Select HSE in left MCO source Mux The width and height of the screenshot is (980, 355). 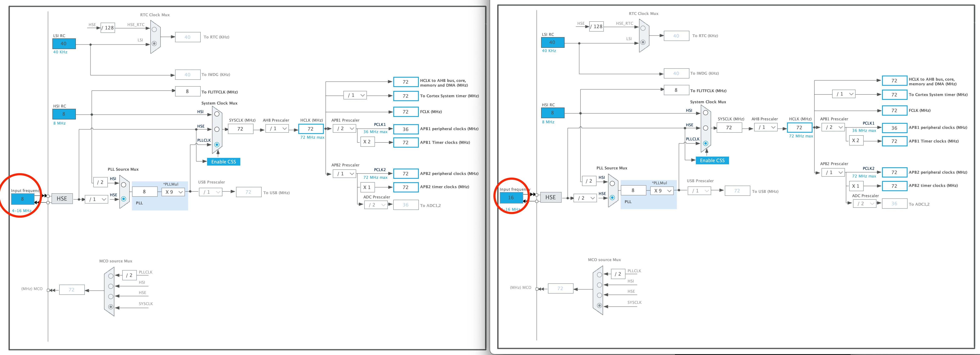(111, 296)
